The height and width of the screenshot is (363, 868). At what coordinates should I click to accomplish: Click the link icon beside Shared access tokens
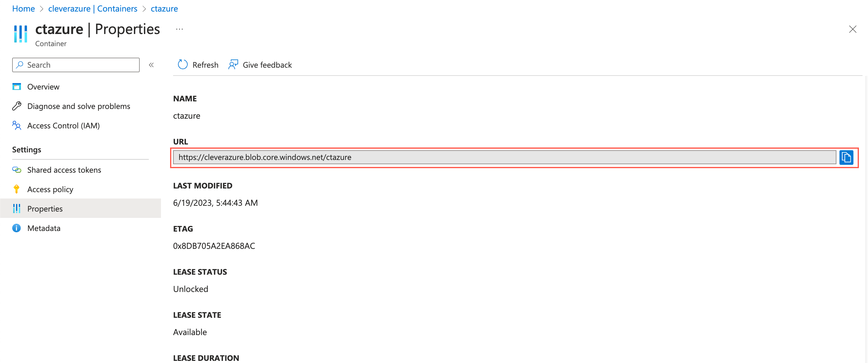(16, 170)
